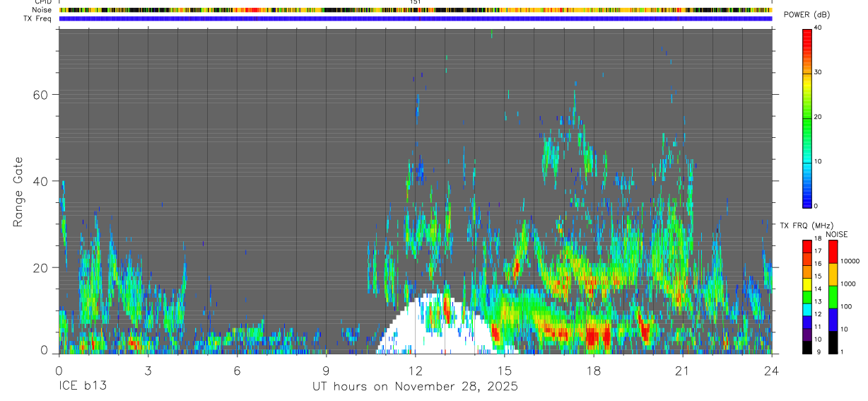This screenshot has width=868, height=401.
Task: Click the Range Gate axis title
Action: (x=18, y=192)
